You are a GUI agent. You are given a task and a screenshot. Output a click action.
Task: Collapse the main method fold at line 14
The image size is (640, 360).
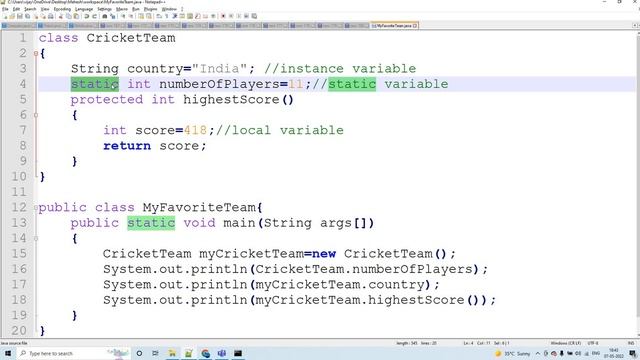(x=36, y=238)
